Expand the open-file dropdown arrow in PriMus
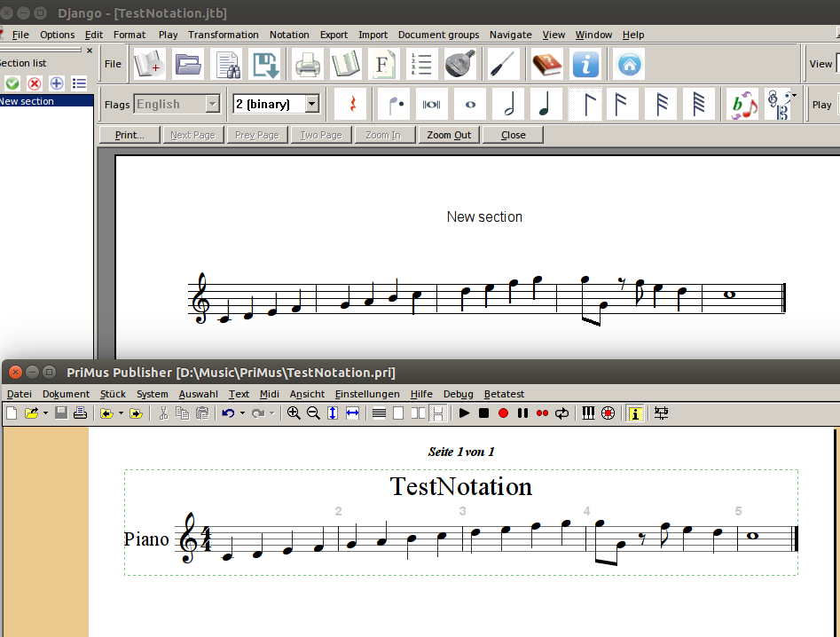 (45, 413)
